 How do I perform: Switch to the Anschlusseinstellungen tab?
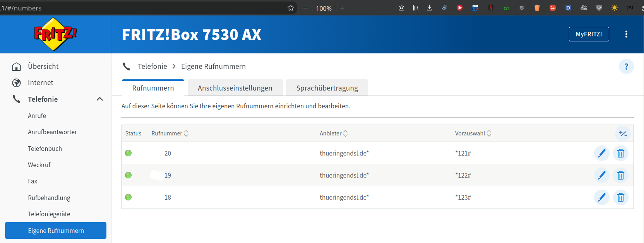pos(235,88)
